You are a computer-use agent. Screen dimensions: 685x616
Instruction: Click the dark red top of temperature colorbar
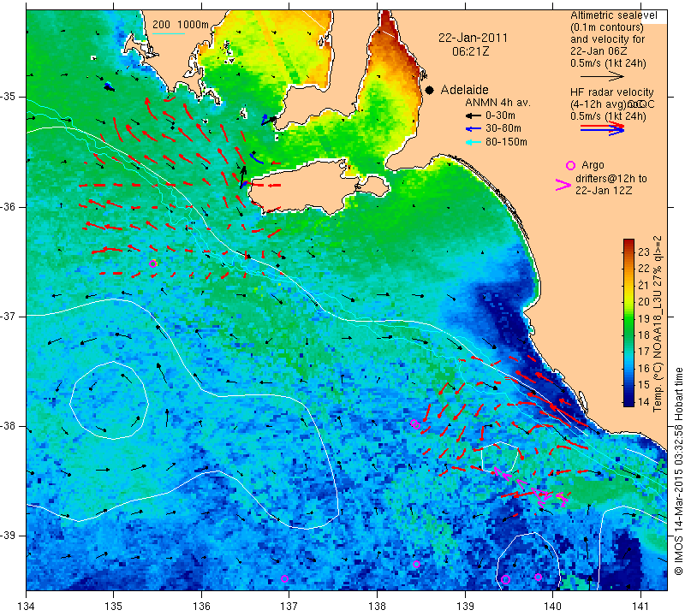click(628, 243)
